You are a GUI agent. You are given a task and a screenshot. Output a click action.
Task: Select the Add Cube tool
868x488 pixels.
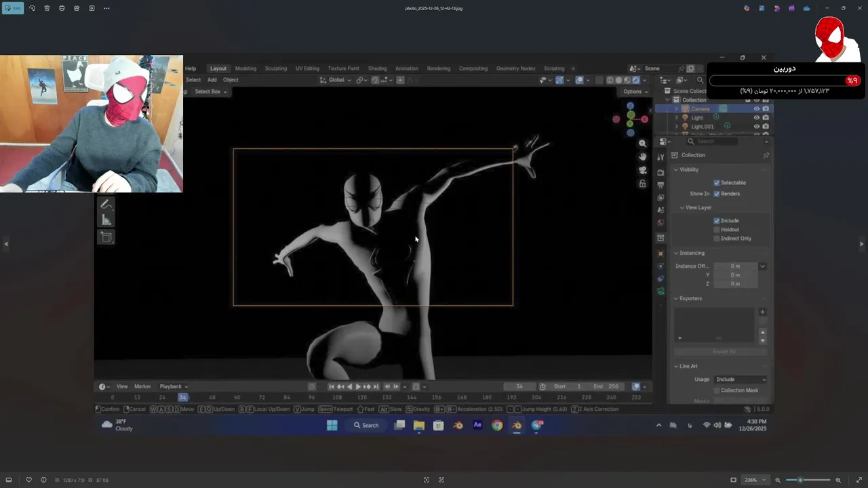coord(106,237)
